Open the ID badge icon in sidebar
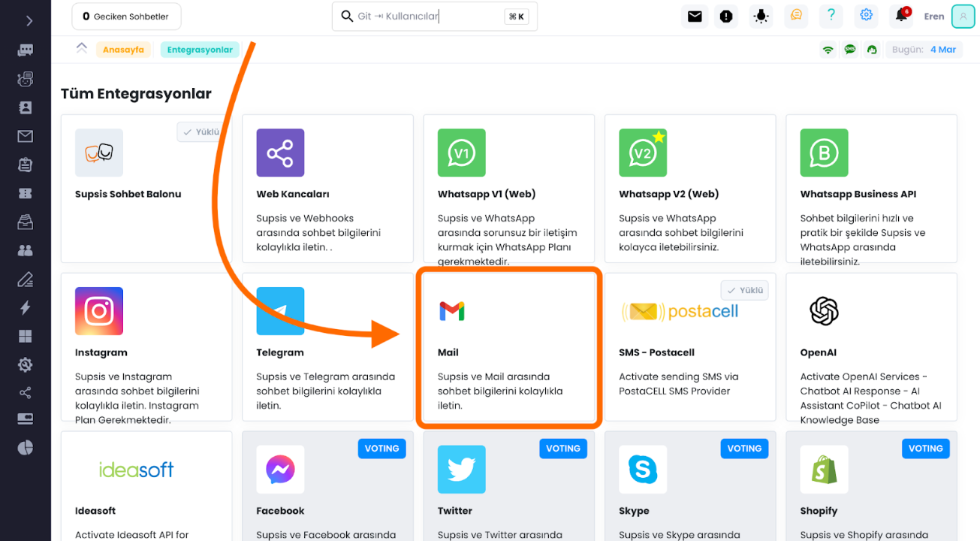Viewport: 980px width, 541px height. 26,165
